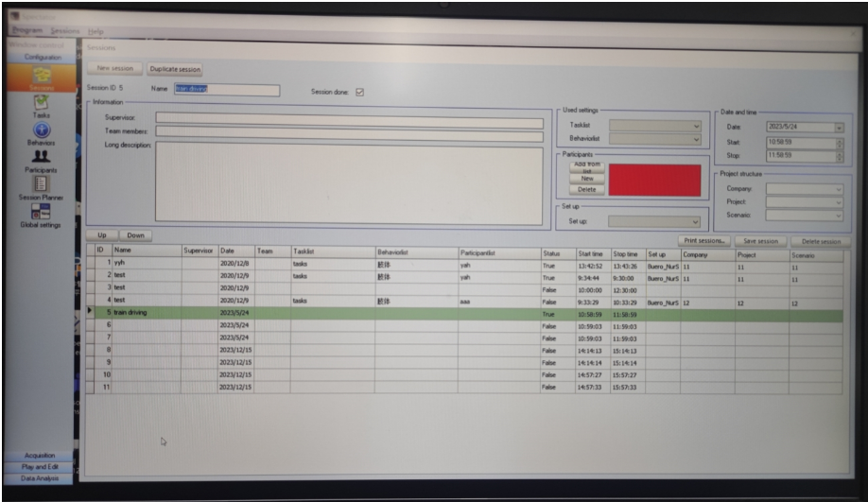This screenshot has height=502, width=868.
Task: Open the Participants icon
Action: point(42,157)
